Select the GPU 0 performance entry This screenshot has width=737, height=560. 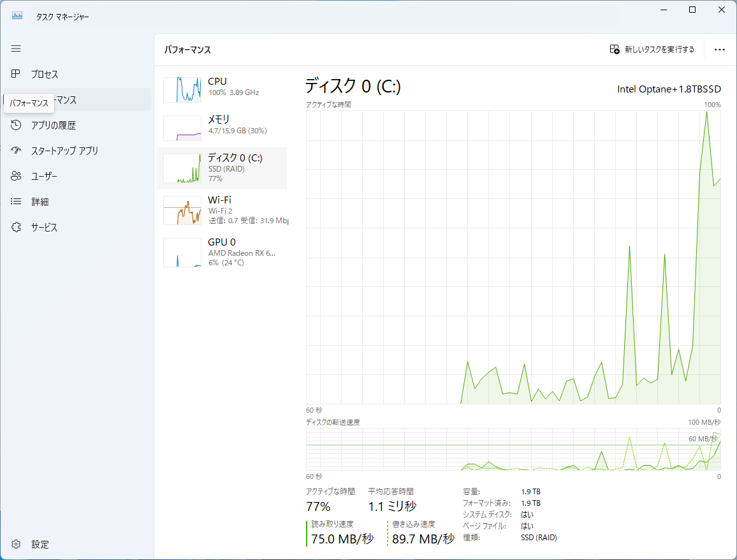click(x=182, y=252)
